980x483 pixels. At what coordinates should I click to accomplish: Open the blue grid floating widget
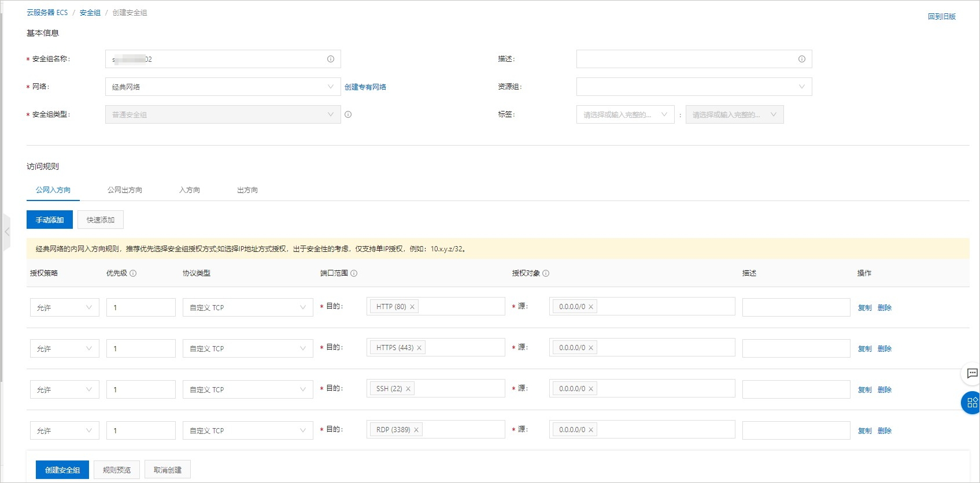point(971,403)
